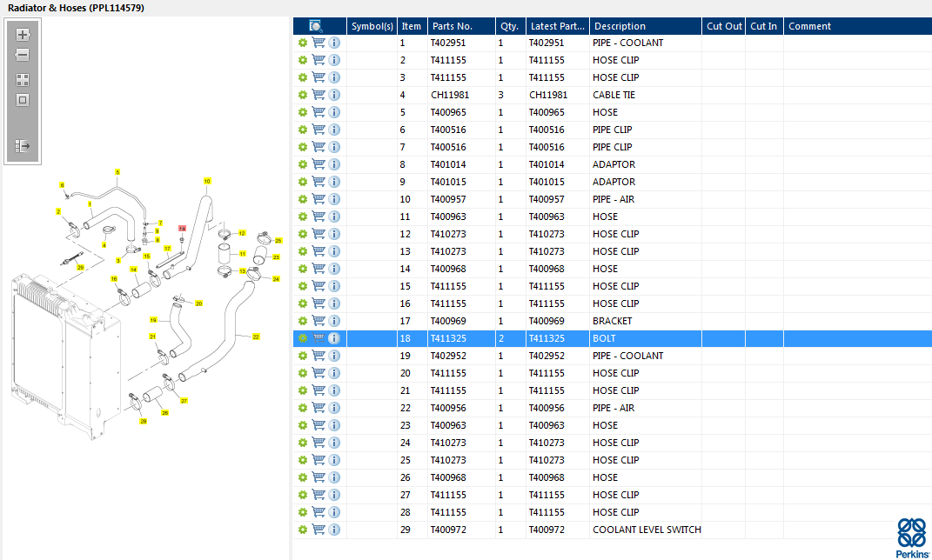932x560 pixels.
Task: Click gear icon for item 10 PIPE - AIR
Action: [303, 199]
